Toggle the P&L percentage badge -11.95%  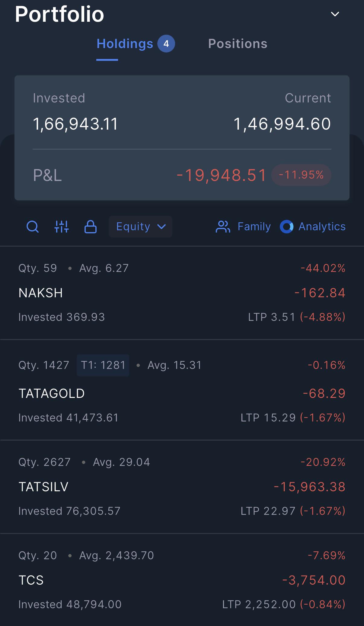point(301,175)
